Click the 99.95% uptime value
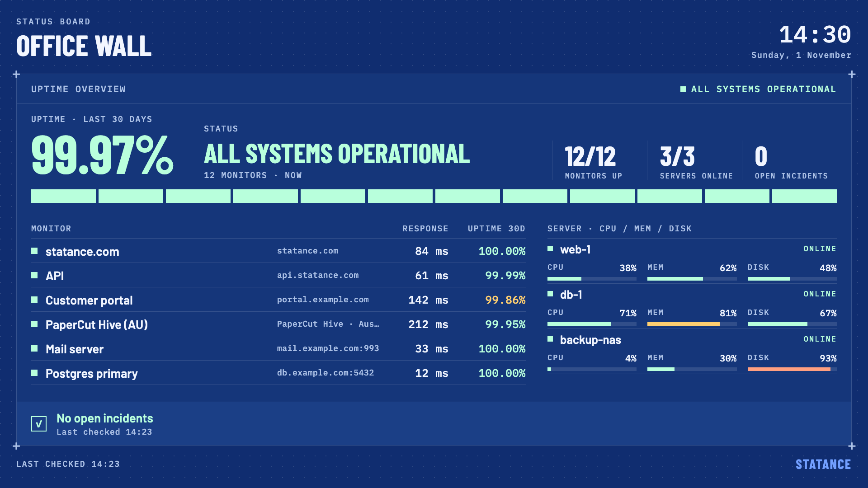This screenshot has height=488, width=868. coord(505,324)
